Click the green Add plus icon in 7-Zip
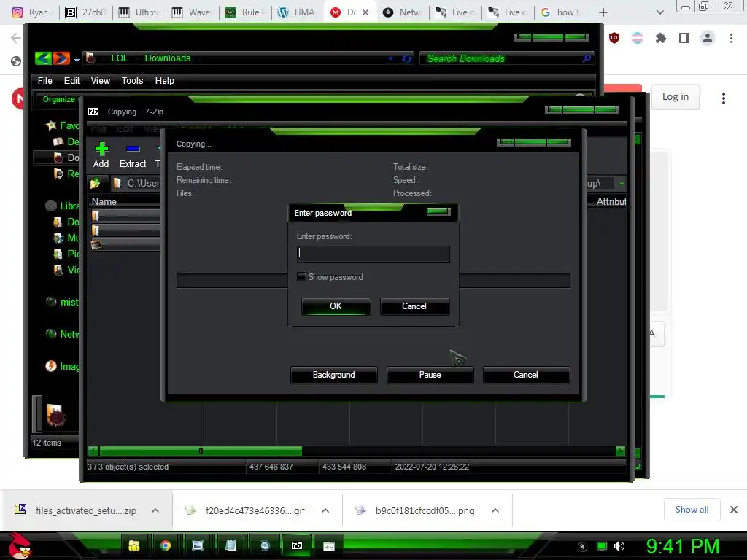 pyautogui.click(x=101, y=149)
